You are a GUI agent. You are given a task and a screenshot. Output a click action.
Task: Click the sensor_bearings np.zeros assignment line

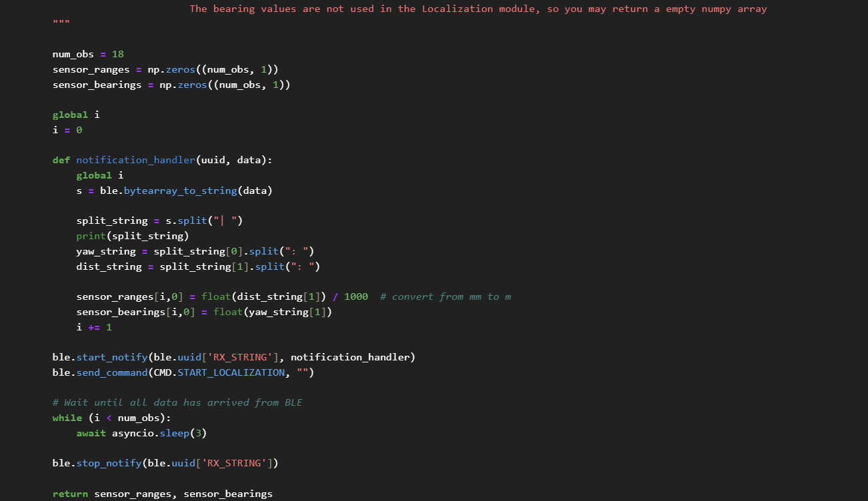click(171, 85)
